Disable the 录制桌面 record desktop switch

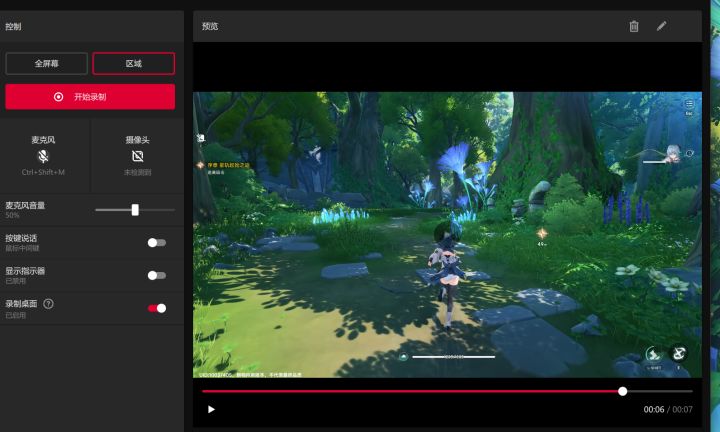[x=157, y=308]
